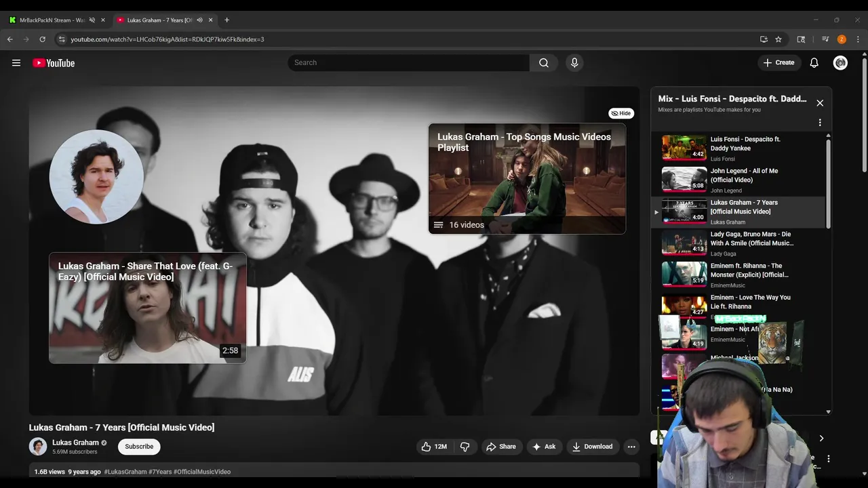Click the '1.6B views 9 years ago' text
This screenshot has height=488, width=868.
click(68, 472)
